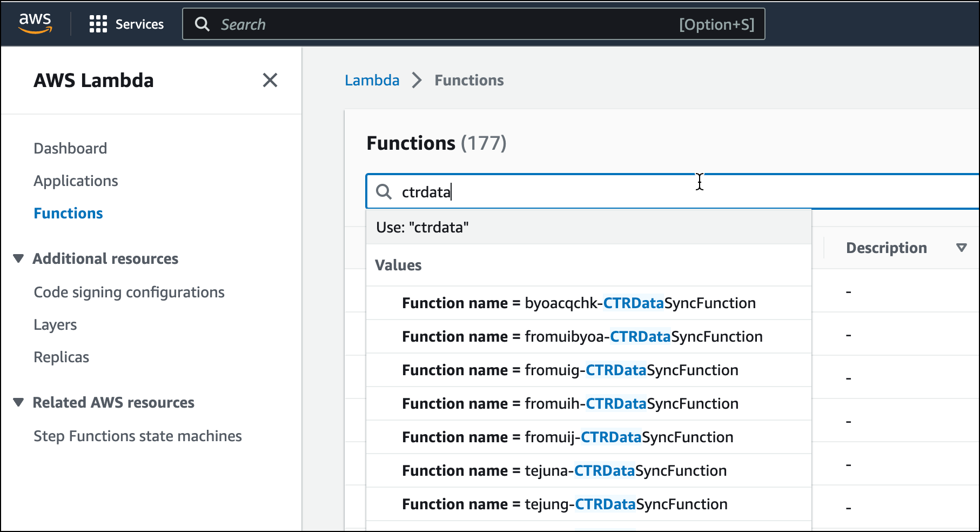Screen dimensions: 980x532
Task: Click the functions filter box containing ctrdata
Action: [673, 191]
